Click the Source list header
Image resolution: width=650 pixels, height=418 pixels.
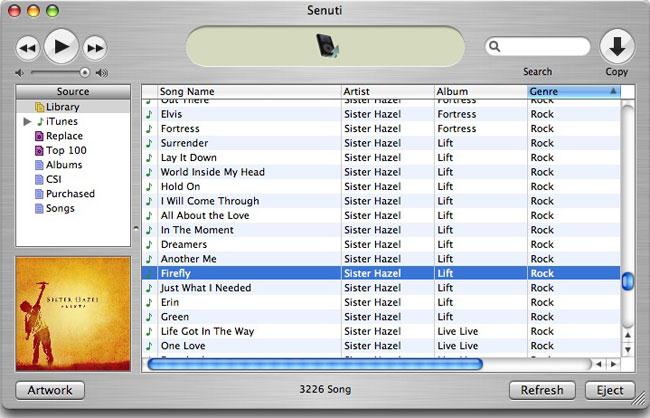pos(73,91)
